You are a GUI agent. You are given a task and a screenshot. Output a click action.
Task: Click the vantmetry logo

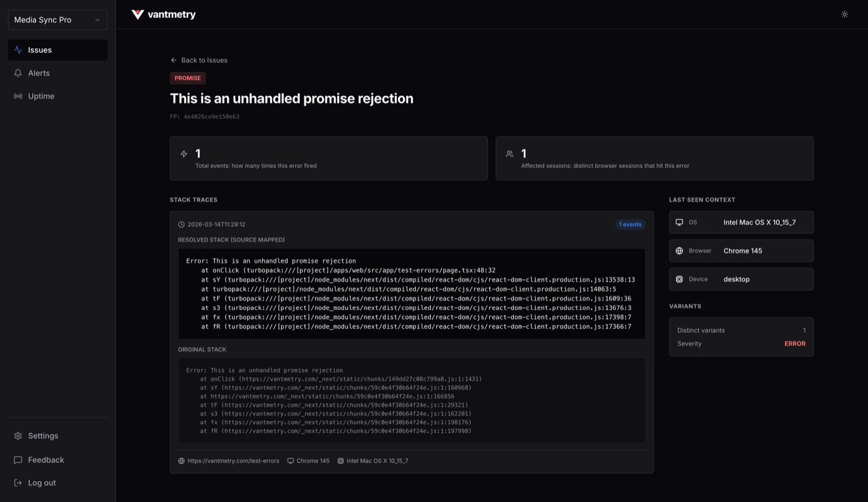coord(164,14)
